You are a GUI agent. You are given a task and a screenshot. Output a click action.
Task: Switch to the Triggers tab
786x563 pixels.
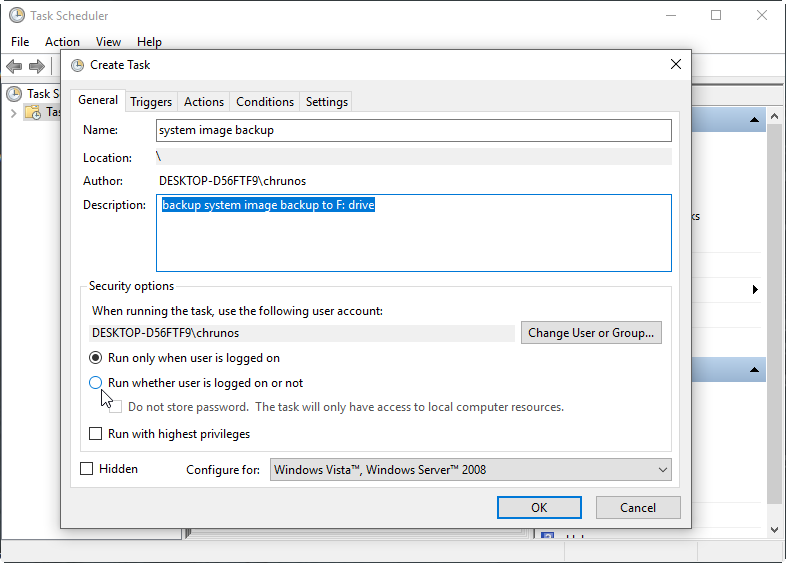pyautogui.click(x=151, y=101)
